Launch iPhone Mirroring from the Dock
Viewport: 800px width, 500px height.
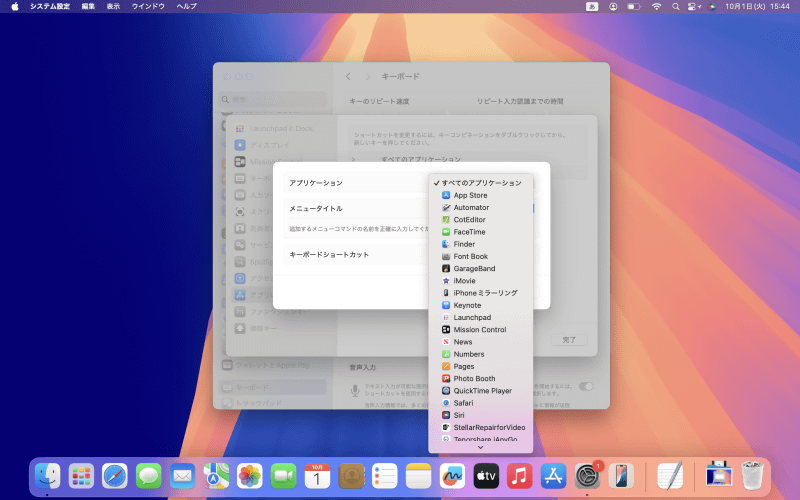click(x=621, y=476)
